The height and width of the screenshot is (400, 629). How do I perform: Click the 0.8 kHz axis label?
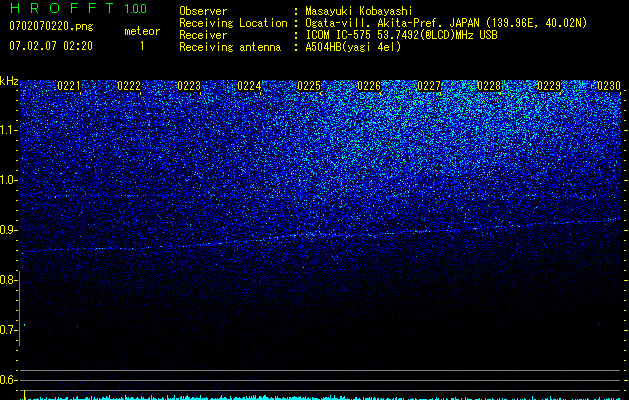tap(9, 280)
